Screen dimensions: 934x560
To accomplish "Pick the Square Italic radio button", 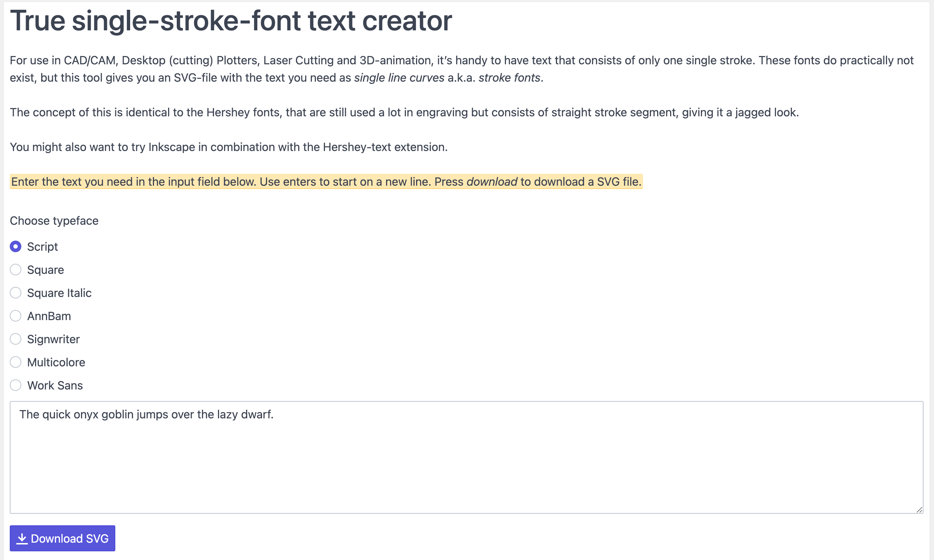I will point(16,293).
